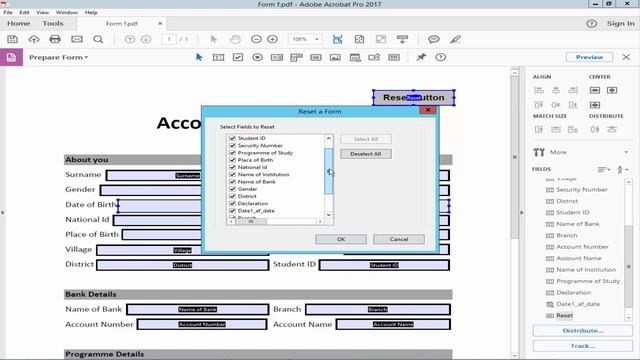
Task: Open the File menu
Action: click(x=8, y=12)
